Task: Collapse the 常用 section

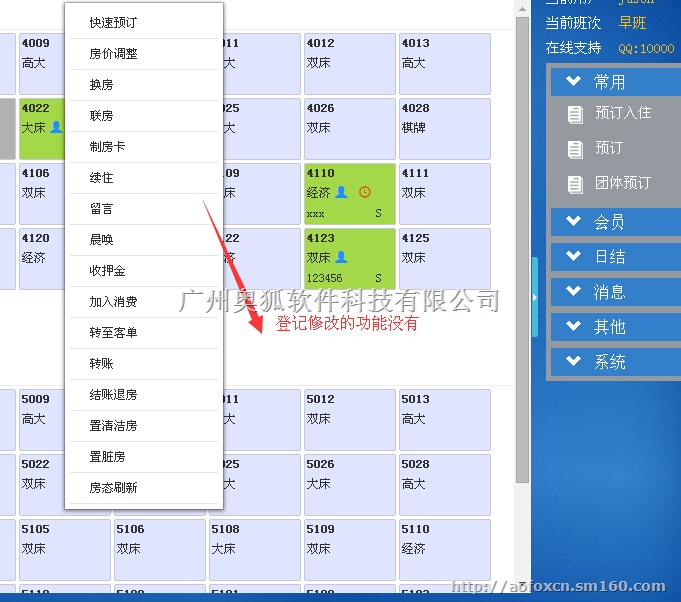Action: pyautogui.click(x=616, y=81)
